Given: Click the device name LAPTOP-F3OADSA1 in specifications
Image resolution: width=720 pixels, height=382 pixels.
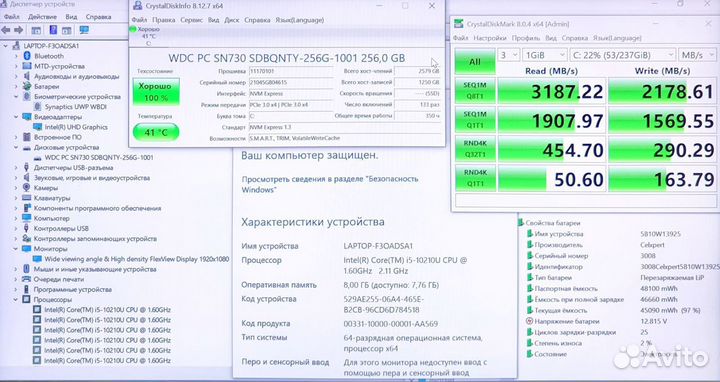Looking at the screenshot, I should pyautogui.click(x=378, y=246).
